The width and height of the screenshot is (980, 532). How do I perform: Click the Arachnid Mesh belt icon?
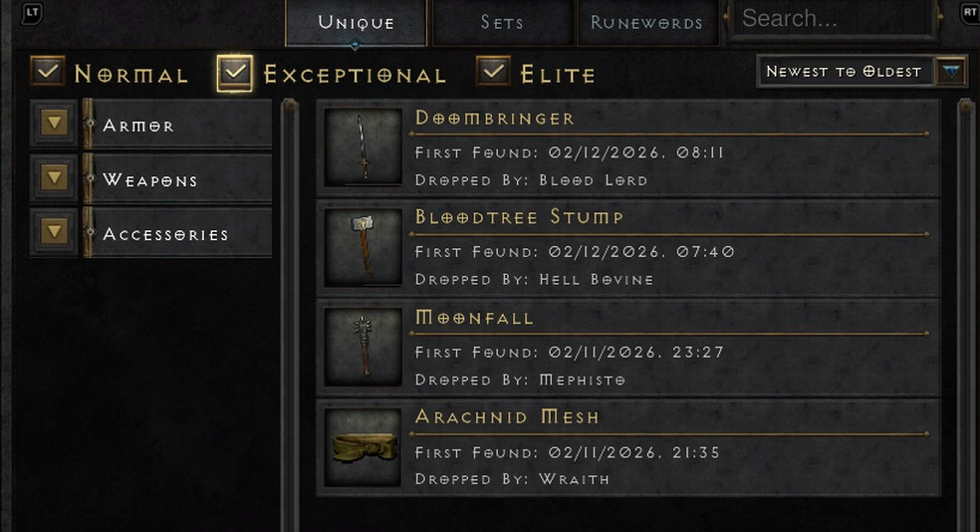click(x=364, y=447)
